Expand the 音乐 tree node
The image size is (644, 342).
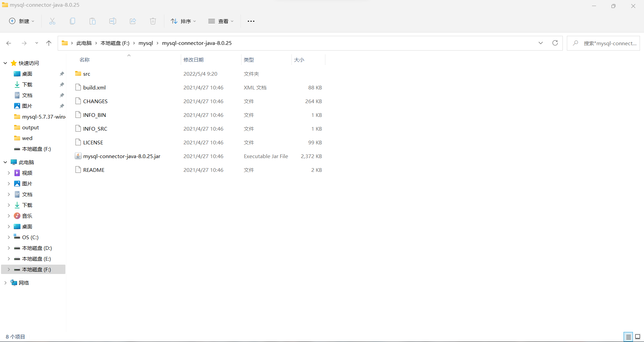(9, 216)
